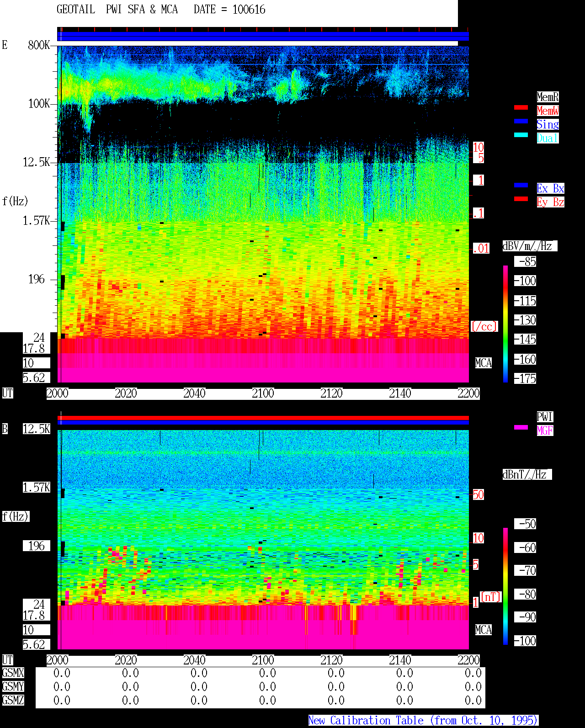Image resolution: width=585 pixels, height=728 pixels.
Task: Click the lower panel 1.57K label
Action: coord(36,487)
